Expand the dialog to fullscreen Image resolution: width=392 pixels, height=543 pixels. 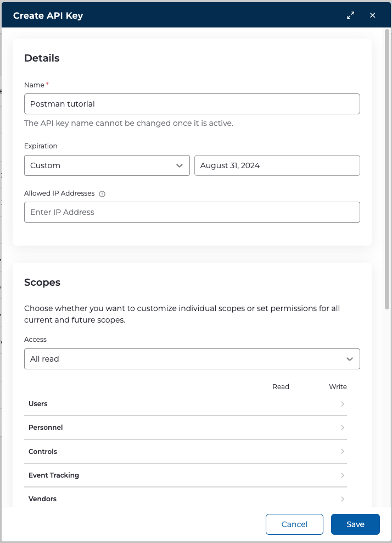[x=350, y=15]
